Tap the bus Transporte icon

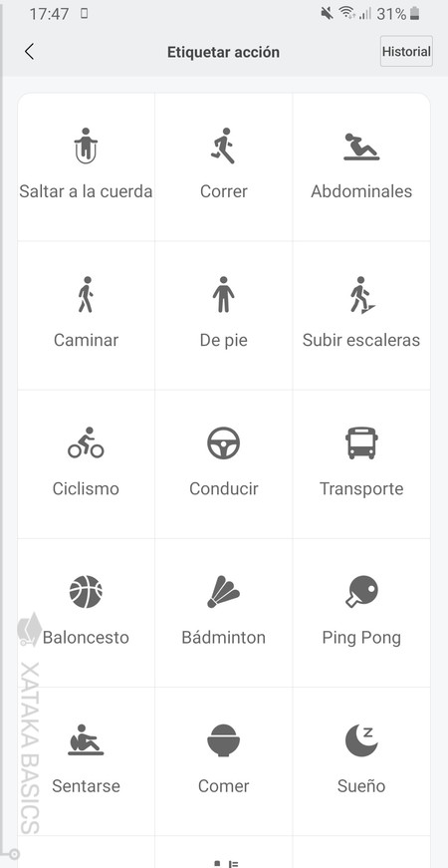pos(361,442)
